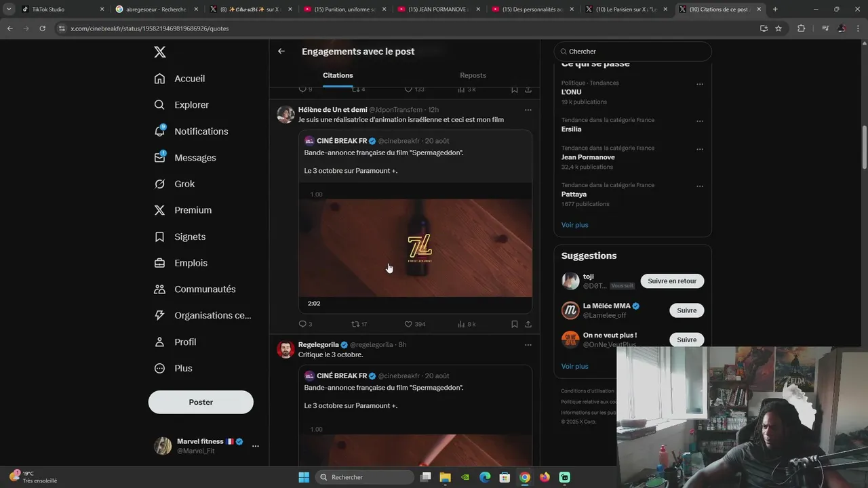Switch to abregesoeur Recherche browser tab
Image resolution: width=868 pixels, height=488 pixels.
[156, 9]
